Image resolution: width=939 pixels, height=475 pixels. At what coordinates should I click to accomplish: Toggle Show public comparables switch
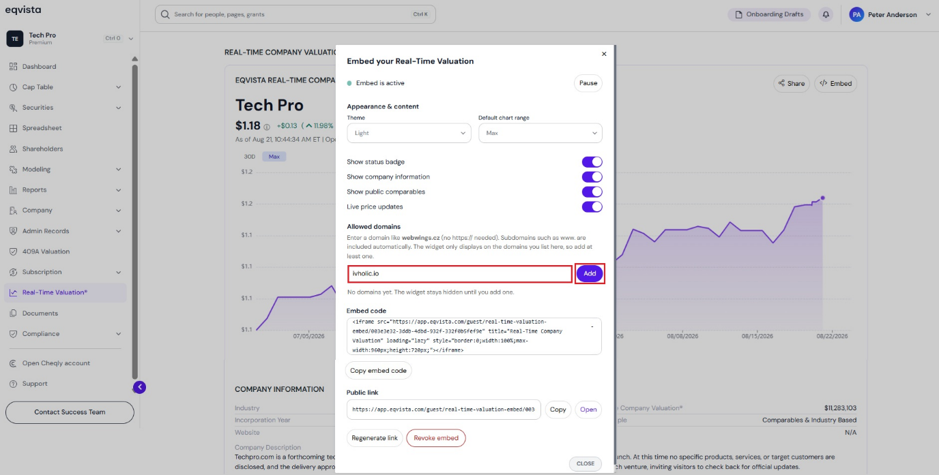click(592, 192)
